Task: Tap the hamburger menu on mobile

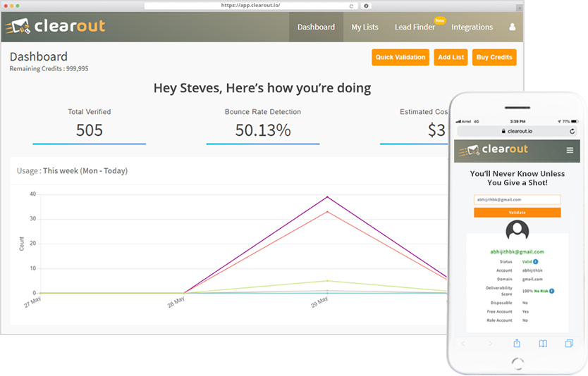Action: tap(570, 150)
